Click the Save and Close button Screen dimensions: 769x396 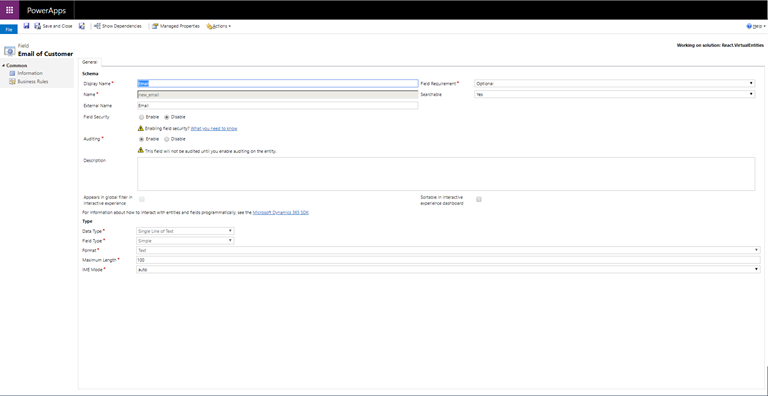(53, 26)
